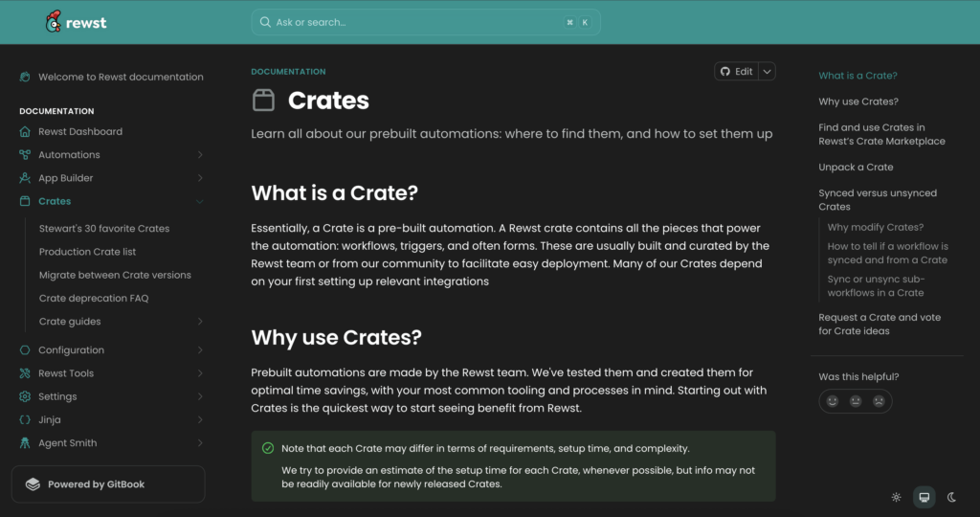Click the Jinja curly braces icon

coord(25,419)
